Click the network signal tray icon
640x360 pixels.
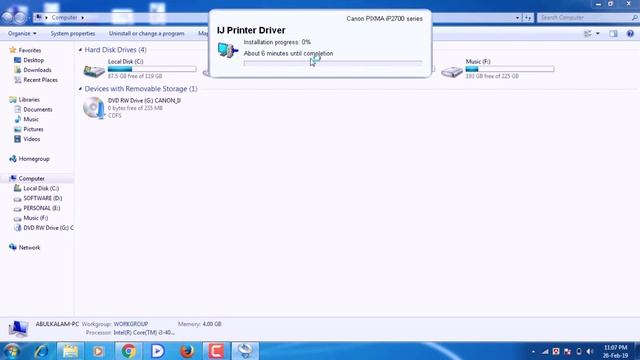[x=545, y=351]
